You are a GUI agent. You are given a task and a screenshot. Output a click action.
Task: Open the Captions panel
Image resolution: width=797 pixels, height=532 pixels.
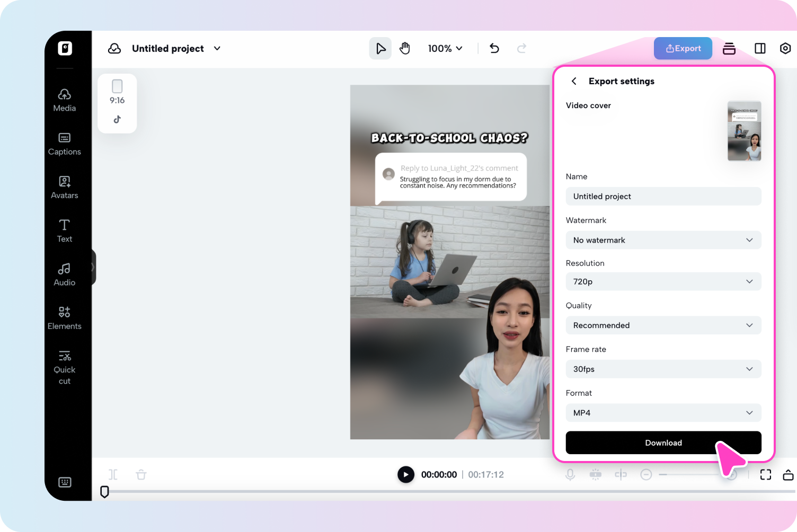click(64, 143)
